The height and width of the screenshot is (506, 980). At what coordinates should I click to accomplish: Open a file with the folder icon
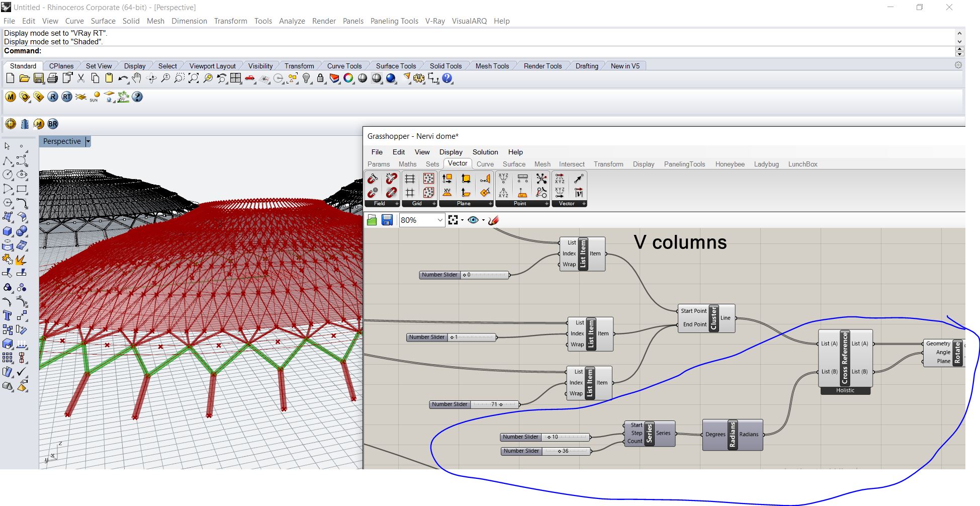pos(24,78)
